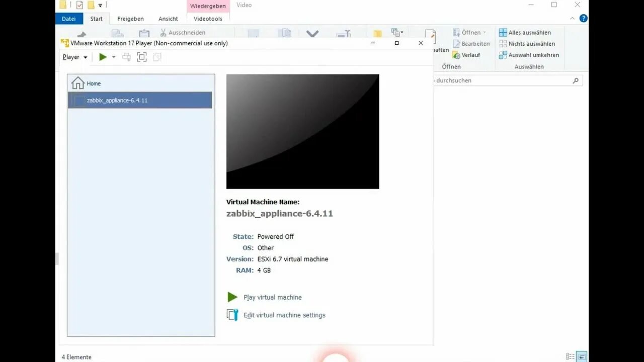The width and height of the screenshot is (644, 362).
Task: Switch to the Ansicht ribbon tab
Action: pyautogui.click(x=168, y=19)
